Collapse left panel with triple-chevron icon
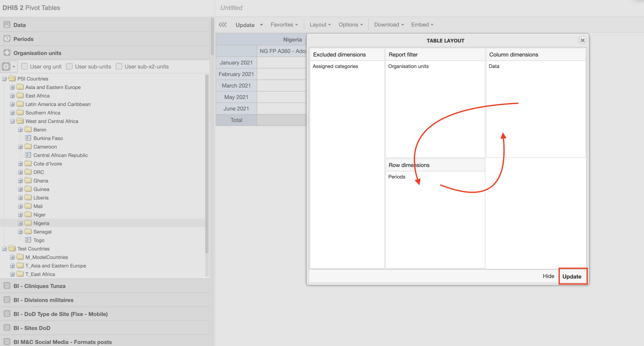This screenshot has width=644, height=346. click(222, 25)
